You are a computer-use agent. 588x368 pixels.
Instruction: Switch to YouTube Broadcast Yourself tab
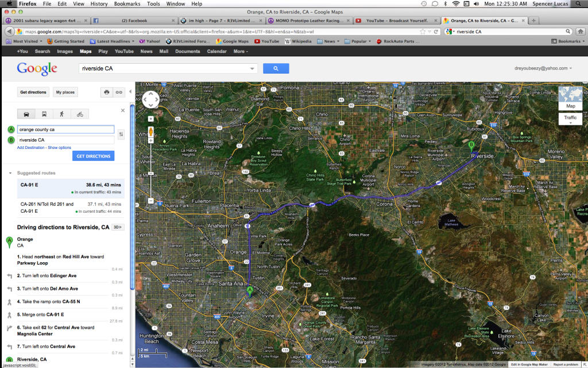396,21
